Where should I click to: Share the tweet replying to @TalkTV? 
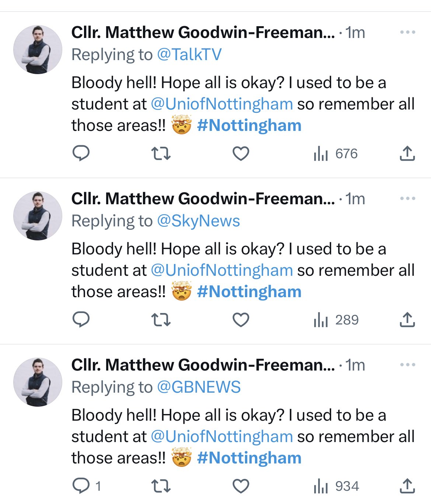point(407,153)
